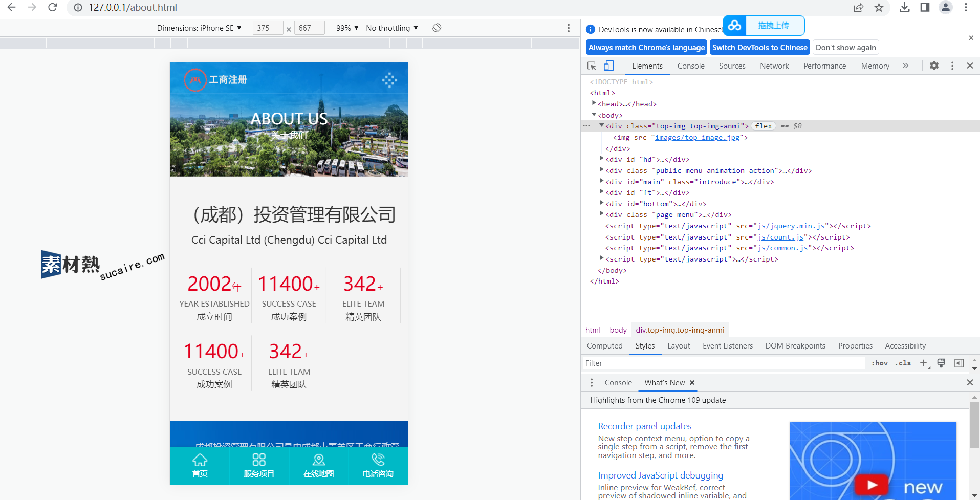Share this page via share icon

(859, 7)
